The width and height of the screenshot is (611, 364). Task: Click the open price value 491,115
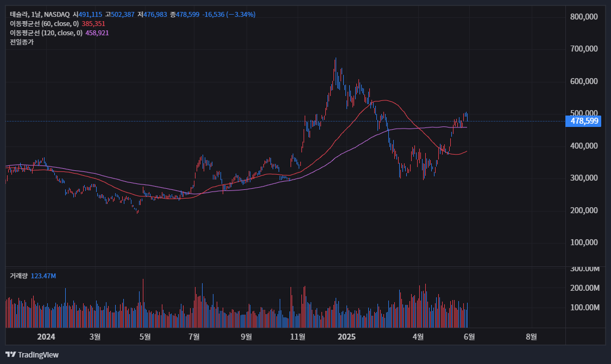[x=90, y=15]
